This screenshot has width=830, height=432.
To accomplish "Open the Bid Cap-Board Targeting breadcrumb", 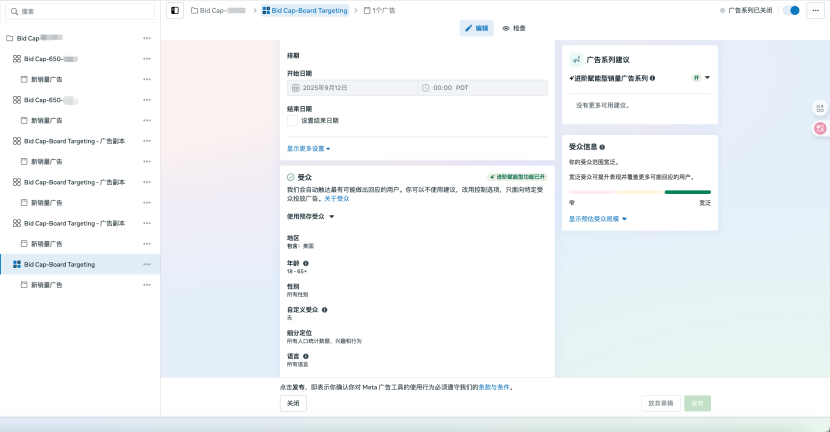I will [305, 11].
